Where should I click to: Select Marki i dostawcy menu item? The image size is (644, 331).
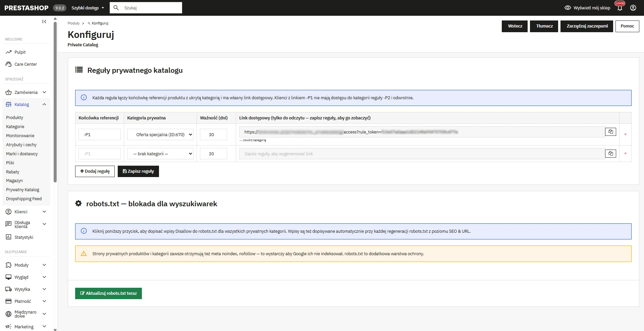22,154
